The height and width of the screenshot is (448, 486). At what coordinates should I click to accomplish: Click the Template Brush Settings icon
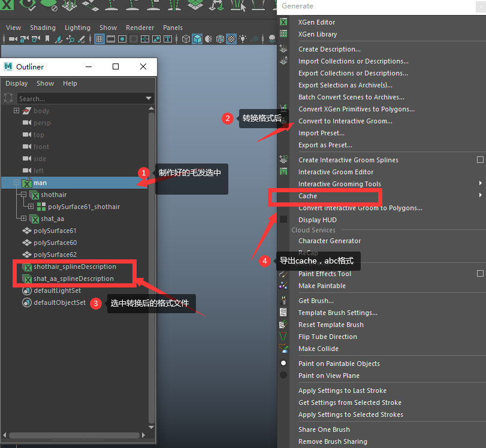pos(283,312)
